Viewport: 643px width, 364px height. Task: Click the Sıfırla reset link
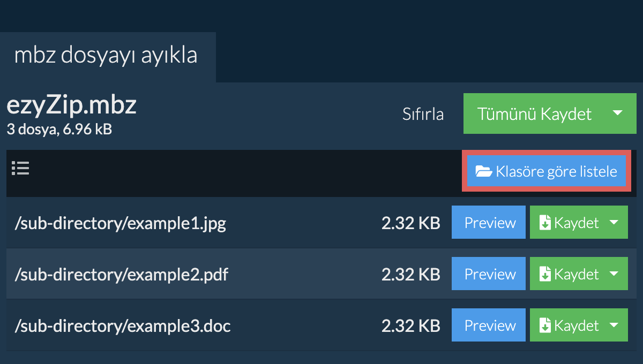click(x=423, y=114)
